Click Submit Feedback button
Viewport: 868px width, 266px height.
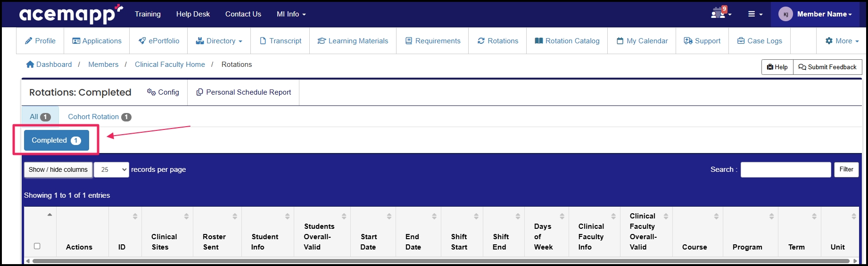tap(827, 67)
